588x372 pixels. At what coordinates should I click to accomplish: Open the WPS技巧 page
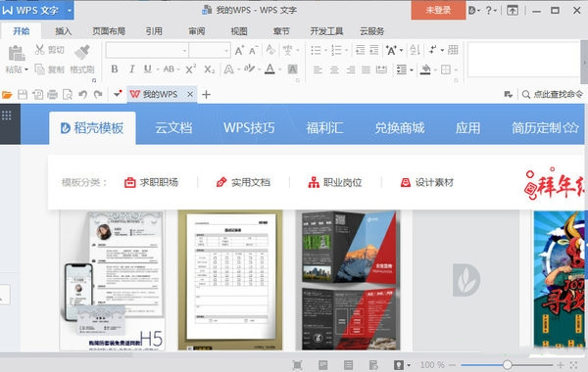pyautogui.click(x=249, y=127)
